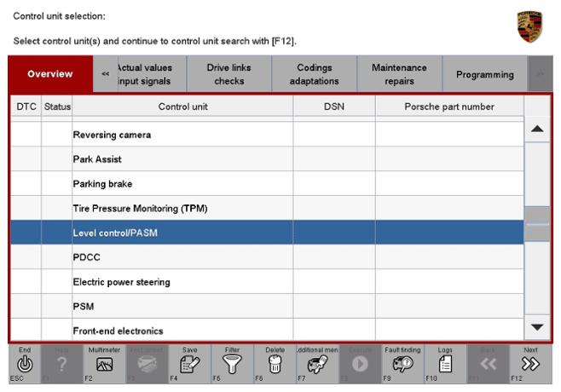Click the vertical scrollbar thumb
561x392 pixels.
537,224
